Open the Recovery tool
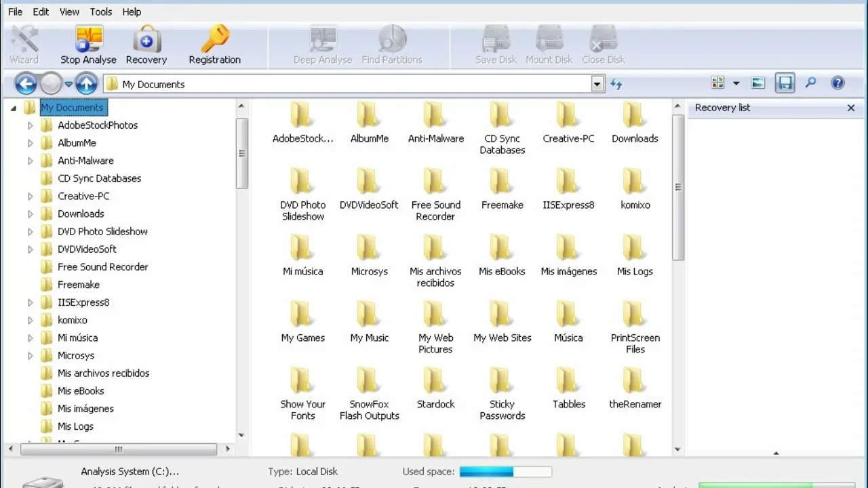 click(146, 45)
